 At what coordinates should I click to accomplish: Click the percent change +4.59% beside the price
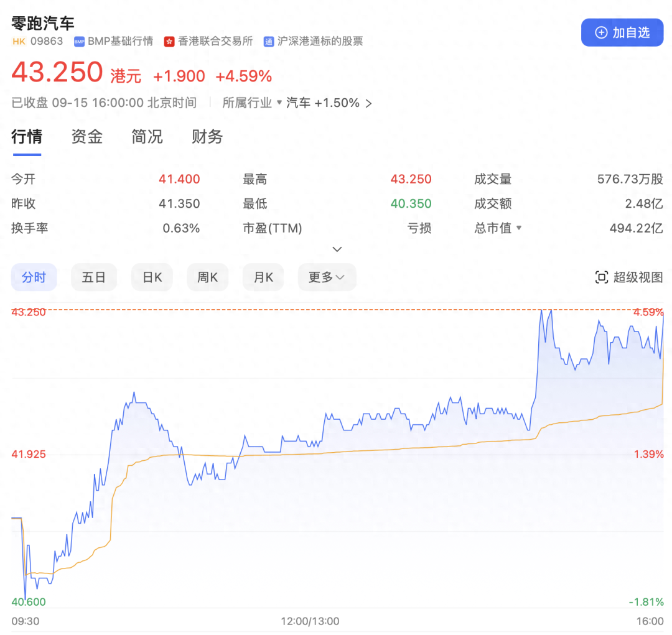click(x=244, y=76)
